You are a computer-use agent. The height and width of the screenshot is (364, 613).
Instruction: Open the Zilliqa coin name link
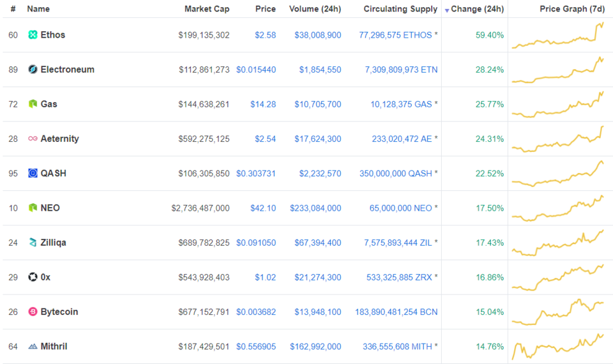53,243
